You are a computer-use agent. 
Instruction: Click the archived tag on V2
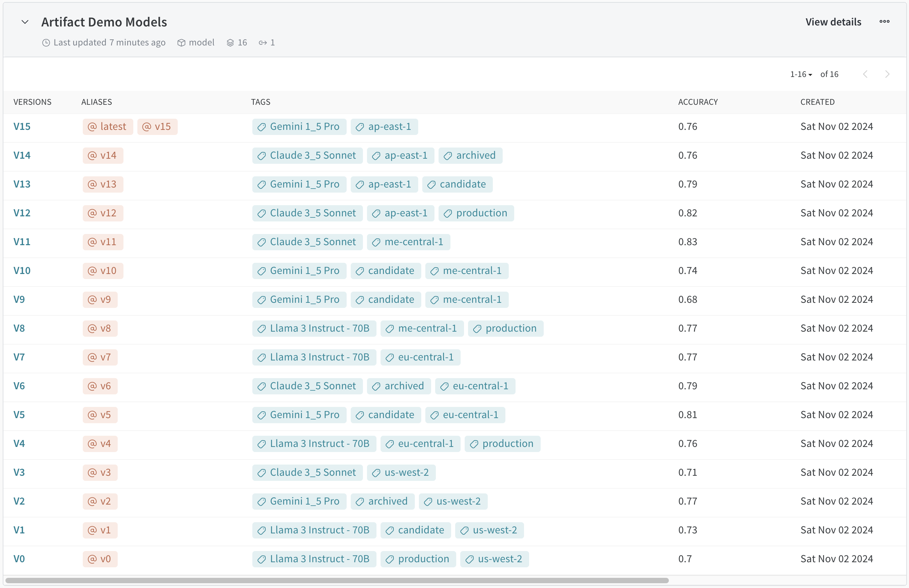click(383, 501)
